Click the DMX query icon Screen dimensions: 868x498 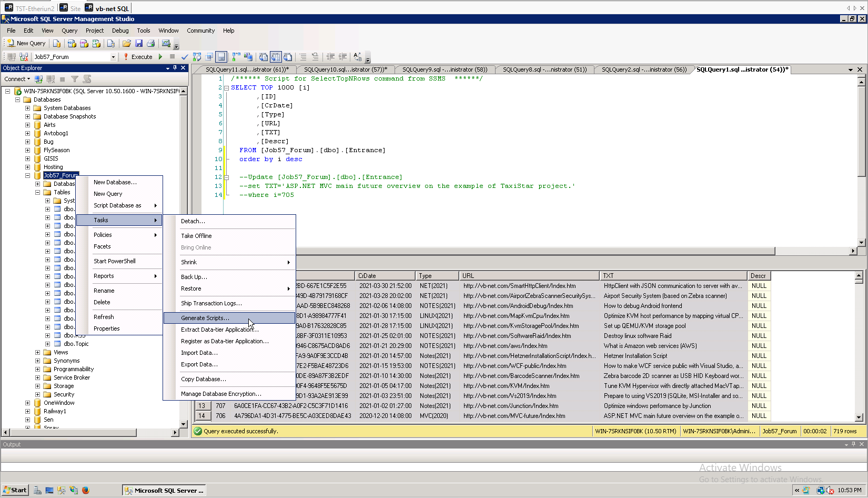point(84,43)
